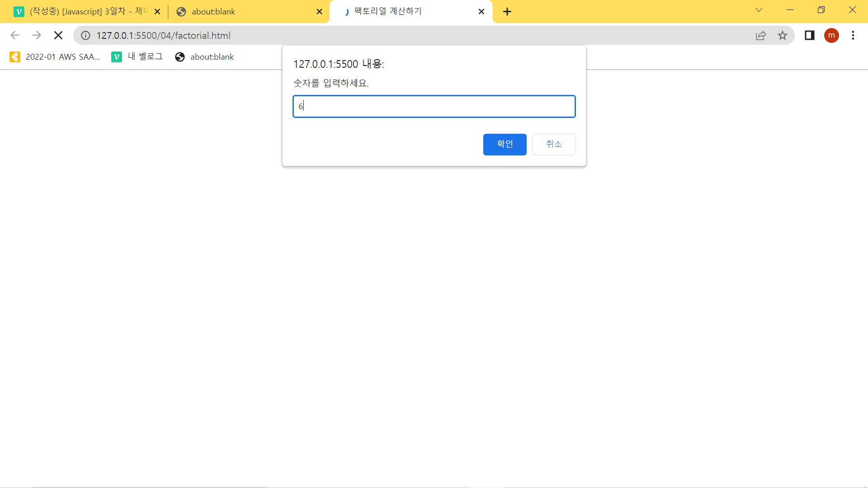Click the forward navigation arrow
Image resolution: width=868 pixels, height=488 pixels.
tap(37, 35)
